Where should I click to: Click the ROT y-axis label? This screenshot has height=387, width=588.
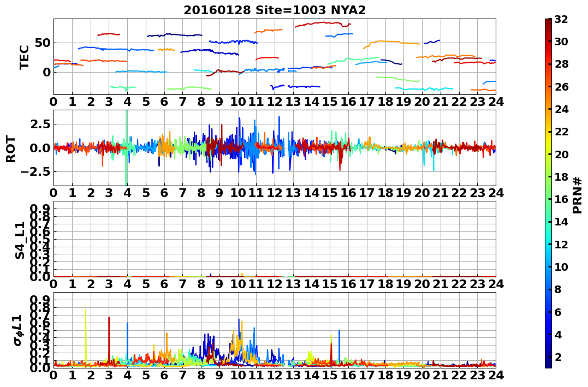click(11, 149)
